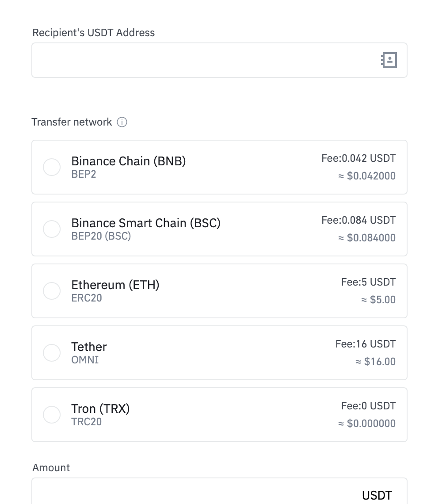Select the Tether OMNI radio button
This screenshot has height=504, width=427.
(x=52, y=353)
